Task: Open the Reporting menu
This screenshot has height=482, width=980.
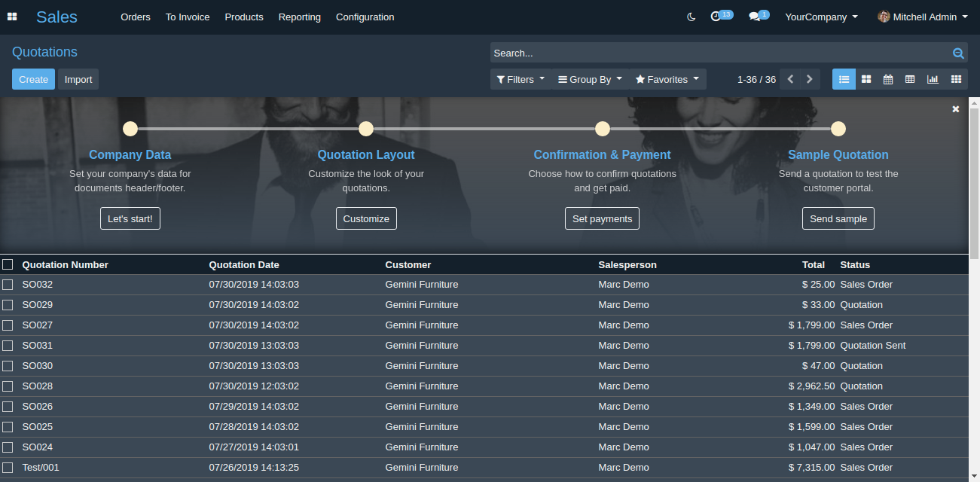Action: (x=300, y=17)
